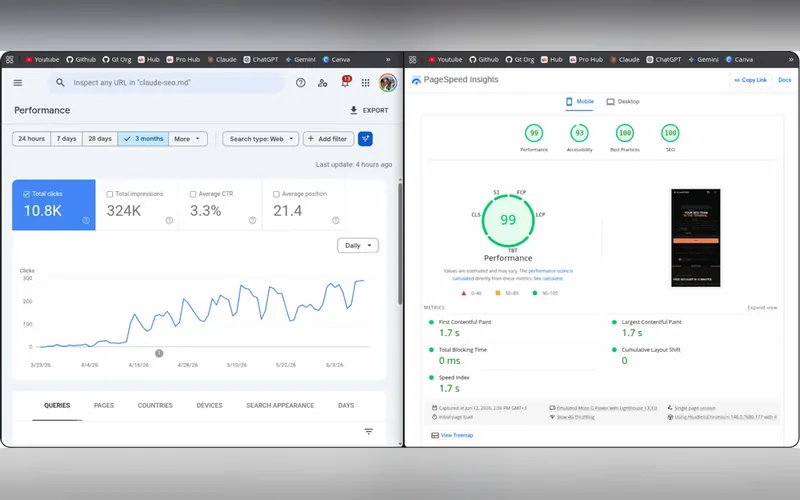Open the notifications bell with red badge
Screen dimensions: 800x500
click(345, 82)
